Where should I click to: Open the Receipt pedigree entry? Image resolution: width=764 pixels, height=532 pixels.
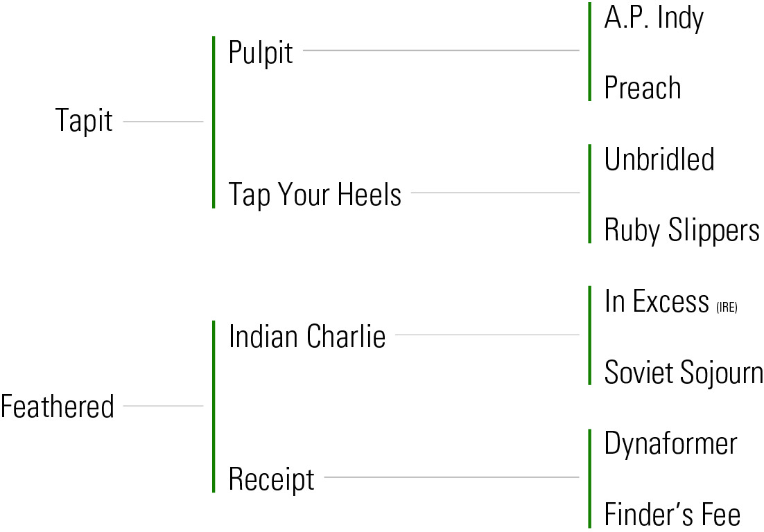[271, 479]
